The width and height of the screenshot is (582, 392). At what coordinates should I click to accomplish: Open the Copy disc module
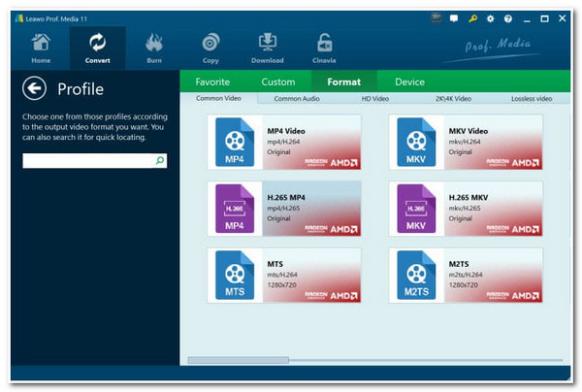click(210, 49)
